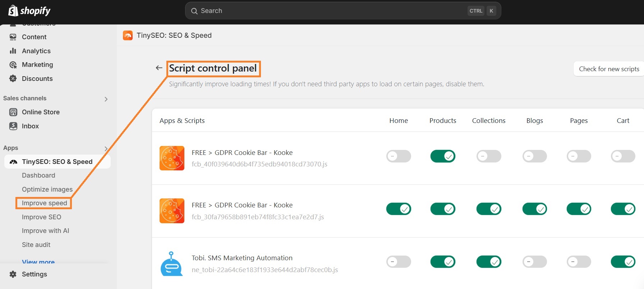Select the Site audit menu item

pyautogui.click(x=36, y=244)
